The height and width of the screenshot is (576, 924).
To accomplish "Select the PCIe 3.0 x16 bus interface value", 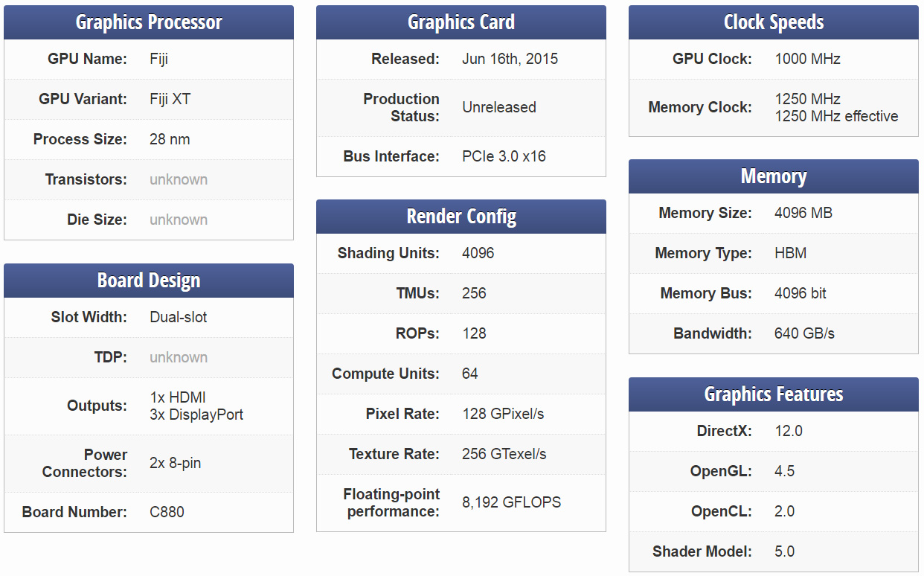I will 504,156.
